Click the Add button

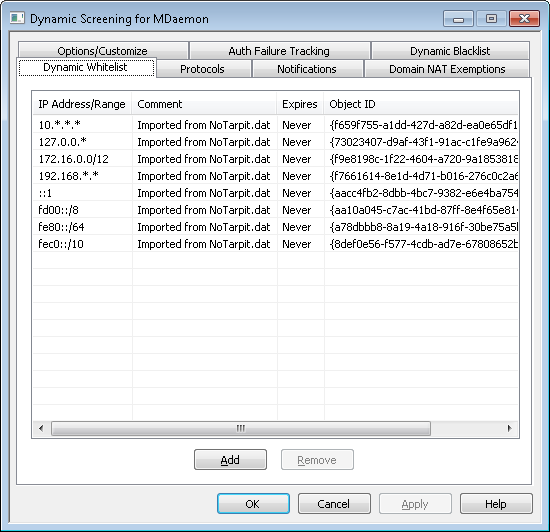point(230,459)
